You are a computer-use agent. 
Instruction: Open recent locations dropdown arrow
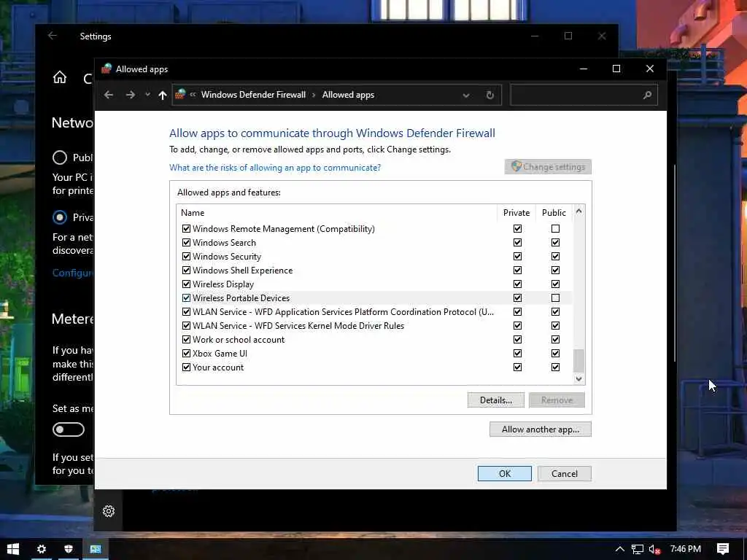[x=147, y=95]
